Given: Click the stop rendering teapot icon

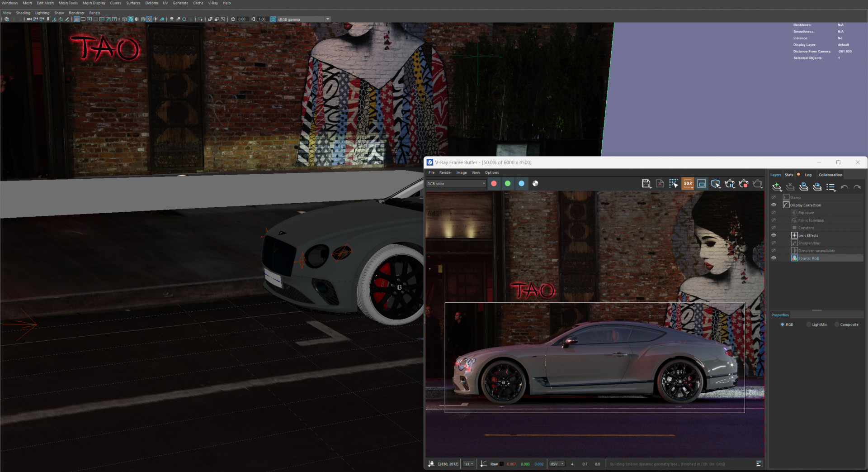Looking at the screenshot, I should click(744, 183).
